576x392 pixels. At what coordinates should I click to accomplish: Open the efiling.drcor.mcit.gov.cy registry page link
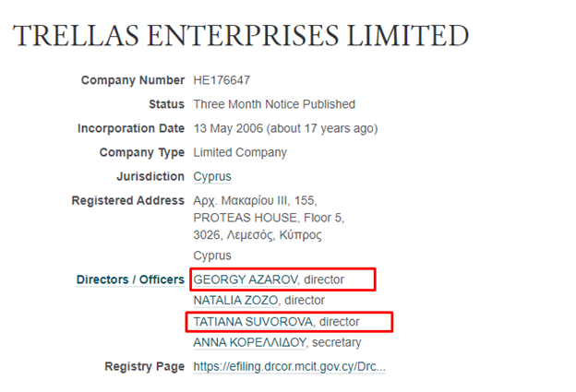[290, 367]
